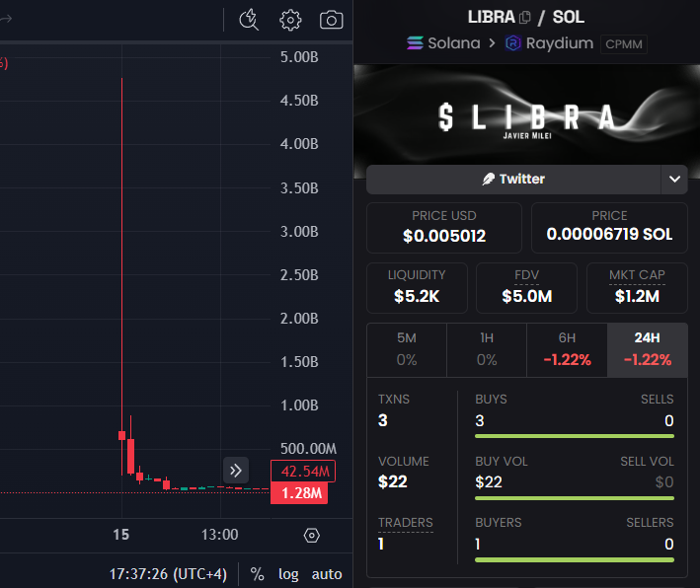Take a chart snapshot with camera icon
Viewport: 700px width, 588px height.
click(332, 20)
